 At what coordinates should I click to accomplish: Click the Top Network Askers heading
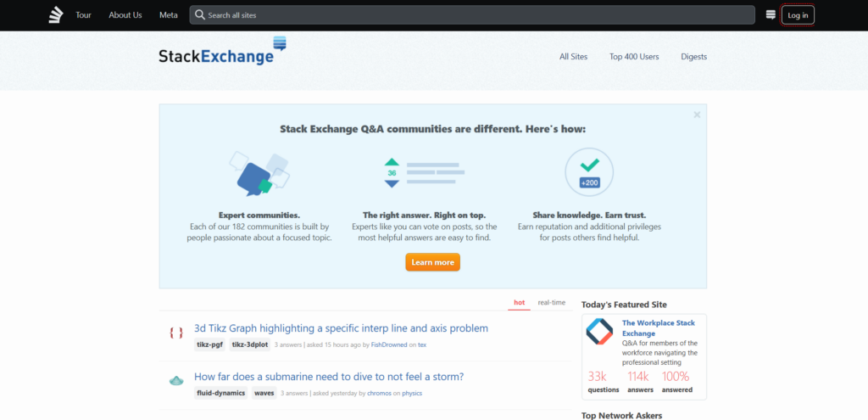pyautogui.click(x=621, y=415)
